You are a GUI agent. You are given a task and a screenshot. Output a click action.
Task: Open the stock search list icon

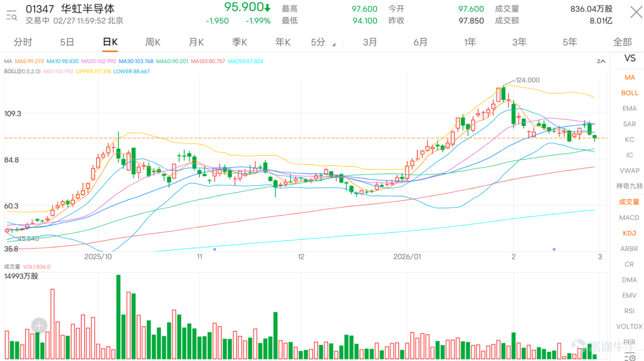pos(11,15)
